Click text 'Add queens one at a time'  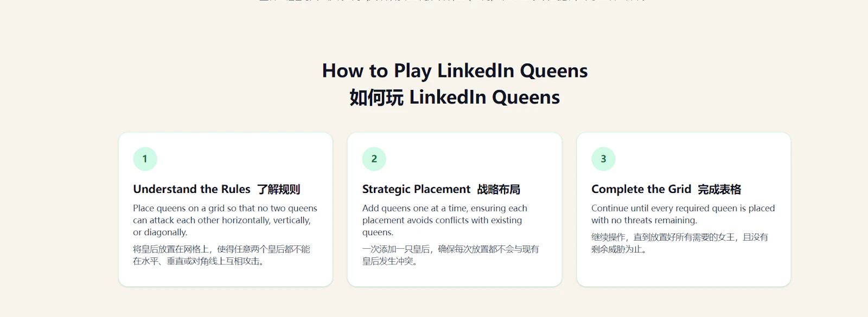click(414, 208)
